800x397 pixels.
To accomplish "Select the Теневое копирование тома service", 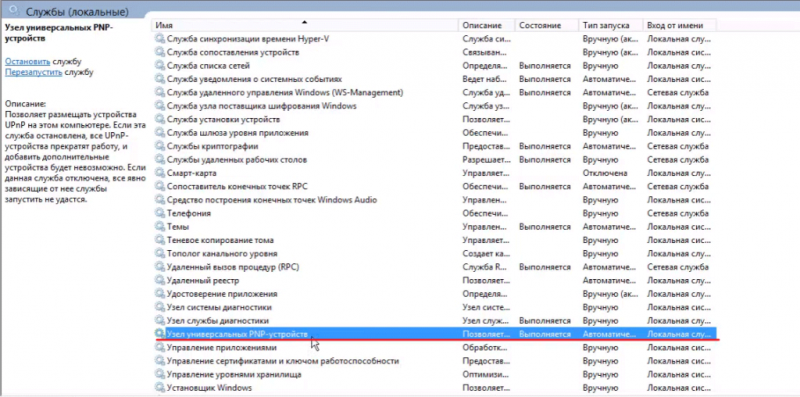I will (x=435, y=240).
